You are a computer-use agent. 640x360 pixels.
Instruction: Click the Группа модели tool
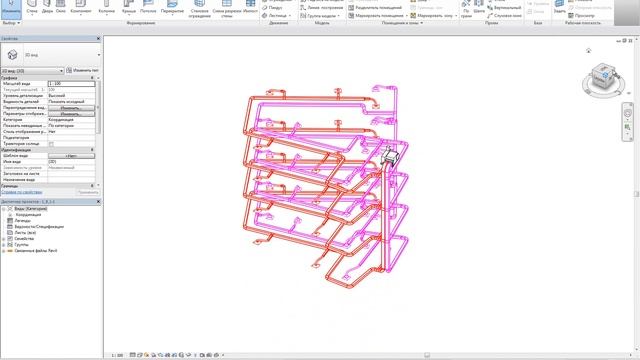coord(320,16)
